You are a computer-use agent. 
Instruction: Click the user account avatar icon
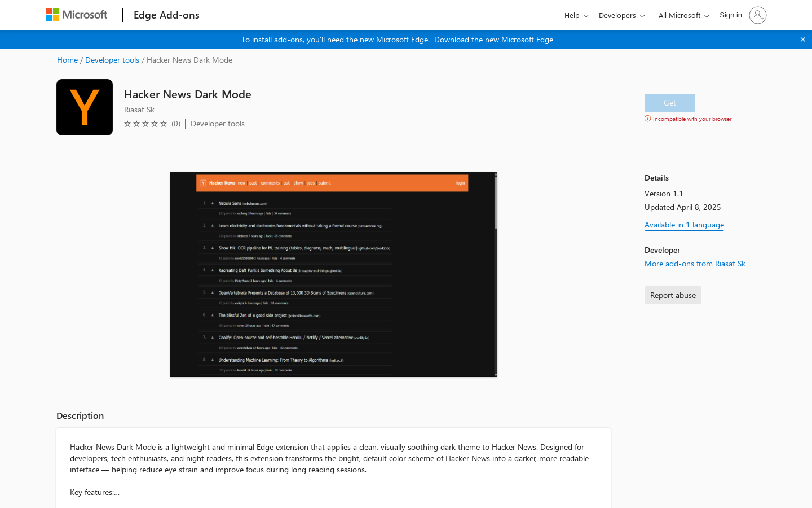(758, 15)
